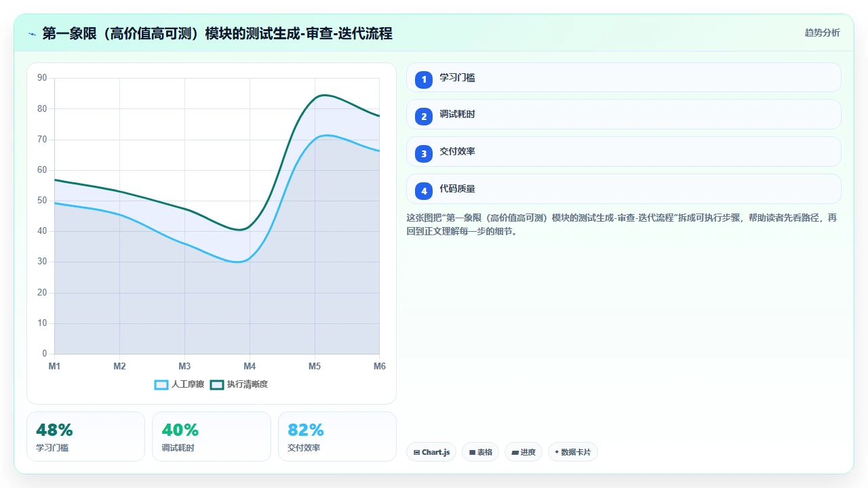Toggle the 人工摩擦 legend item

pos(179,384)
